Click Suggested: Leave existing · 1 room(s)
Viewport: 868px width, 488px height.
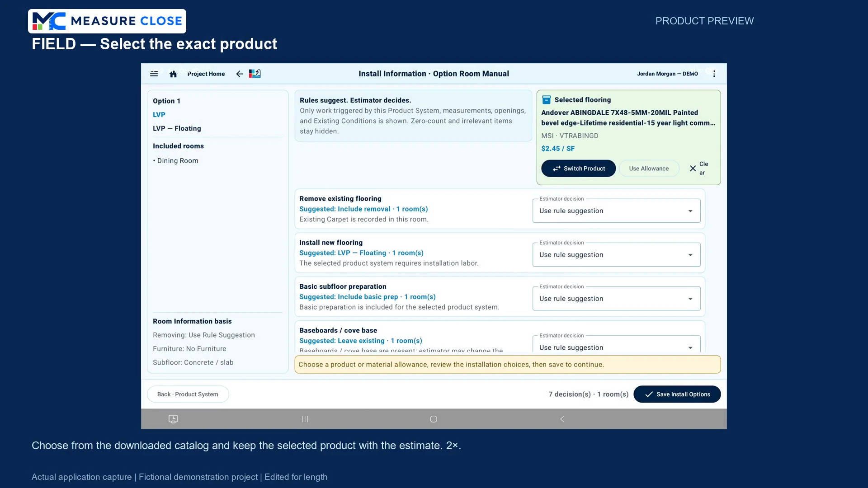(x=361, y=341)
